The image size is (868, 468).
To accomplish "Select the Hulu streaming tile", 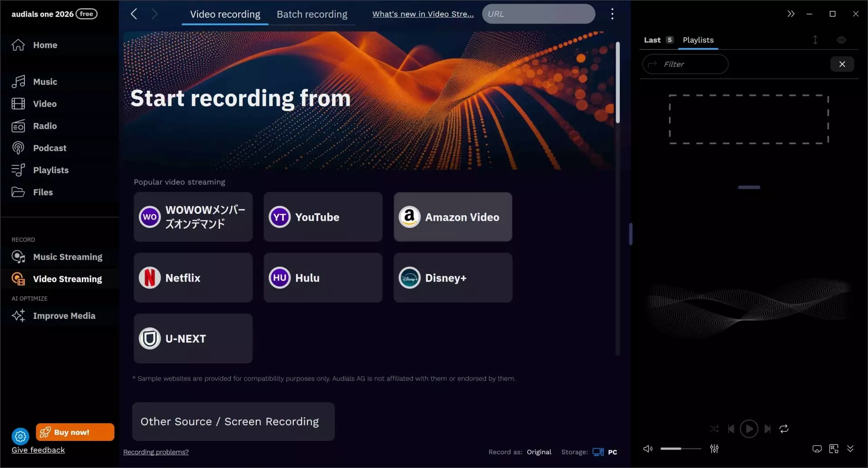I will click(323, 278).
